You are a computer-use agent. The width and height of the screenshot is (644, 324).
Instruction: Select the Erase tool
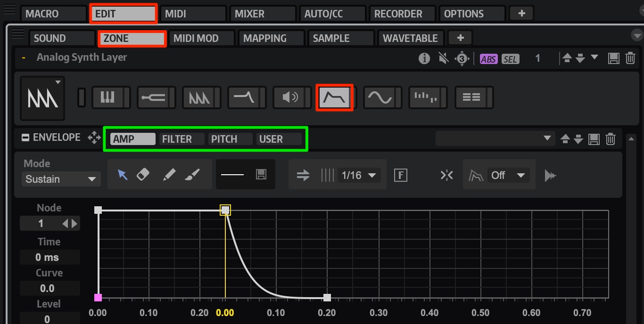pyautogui.click(x=143, y=175)
